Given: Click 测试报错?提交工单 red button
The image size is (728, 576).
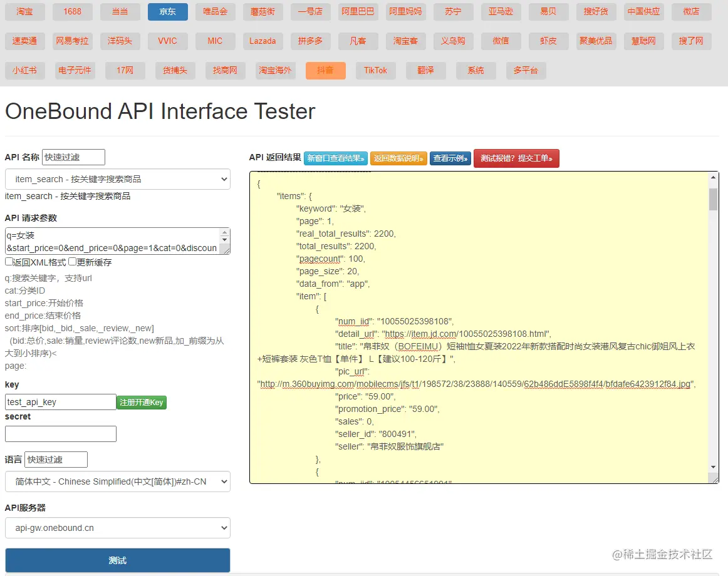Looking at the screenshot, I should tap(516, 158).
